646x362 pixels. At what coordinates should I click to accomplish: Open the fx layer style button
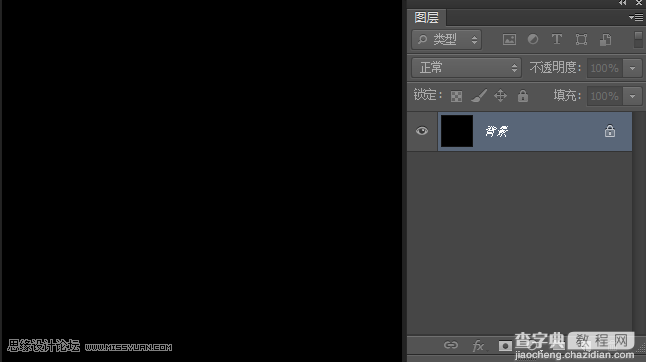[x=478, y=346]
